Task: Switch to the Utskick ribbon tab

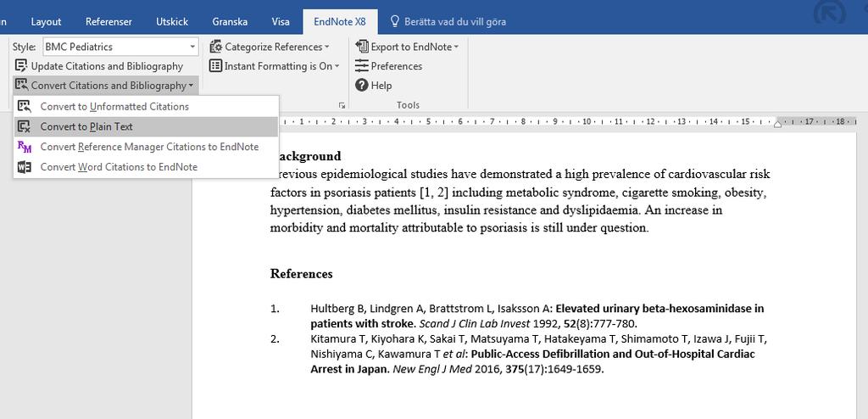Action: point(172,21)
